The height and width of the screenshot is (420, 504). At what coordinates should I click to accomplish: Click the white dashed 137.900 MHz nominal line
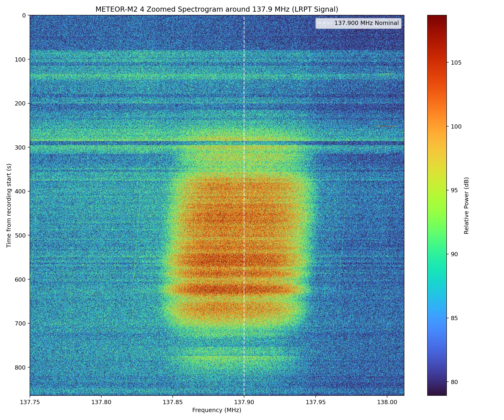pyautogui.click(x=244, y=205)
